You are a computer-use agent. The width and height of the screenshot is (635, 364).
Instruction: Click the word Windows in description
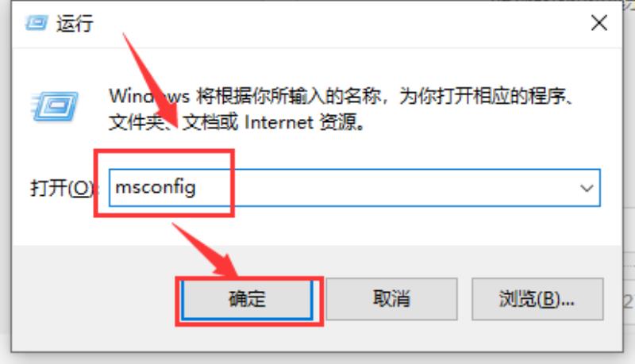click(x=149, y=96)
